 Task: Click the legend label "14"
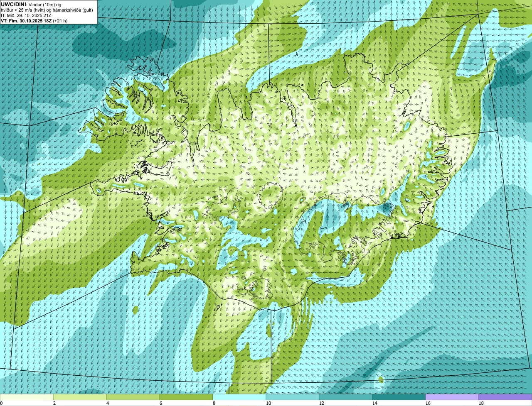pyautogui.click(x=375, y=403)
